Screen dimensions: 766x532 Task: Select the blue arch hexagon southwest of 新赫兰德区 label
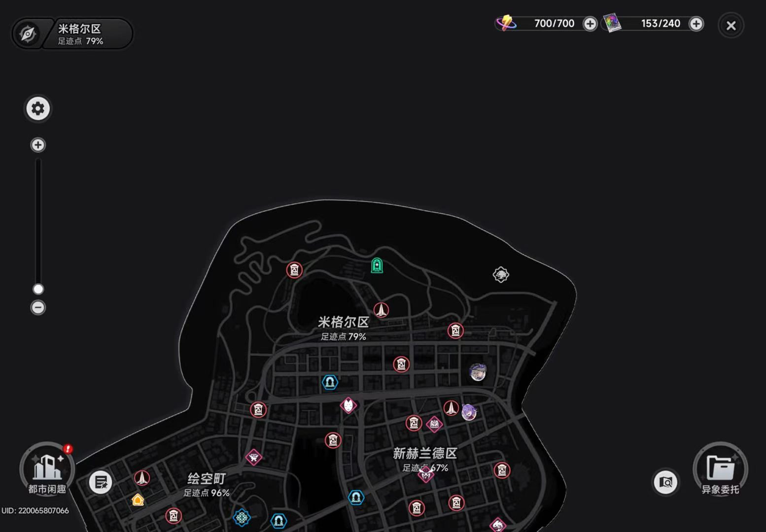(x=356, y=498)
